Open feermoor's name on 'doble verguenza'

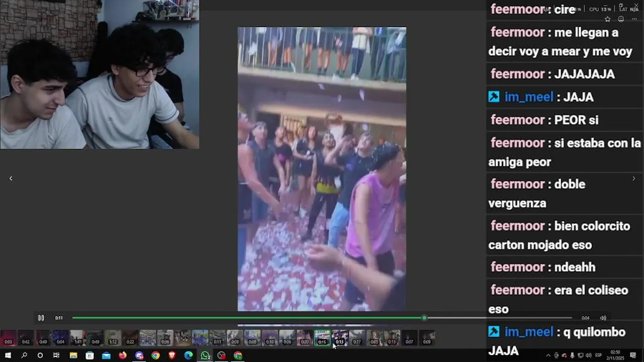518,184
